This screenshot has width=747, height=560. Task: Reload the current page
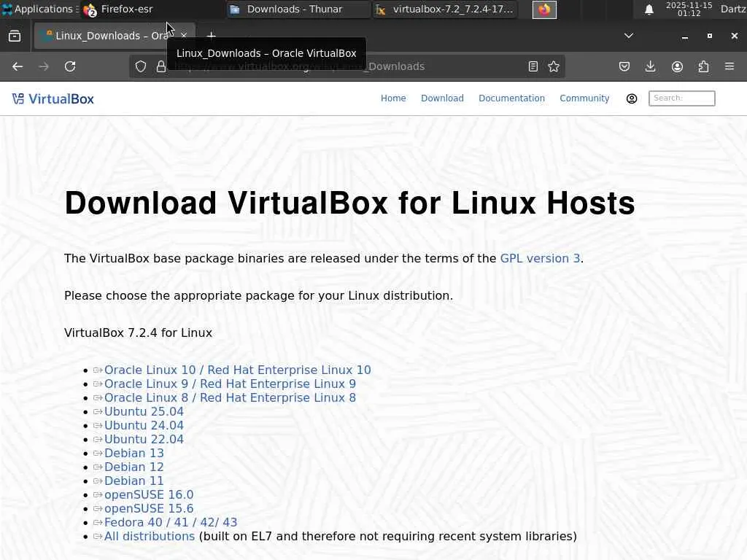coord(70,66)
